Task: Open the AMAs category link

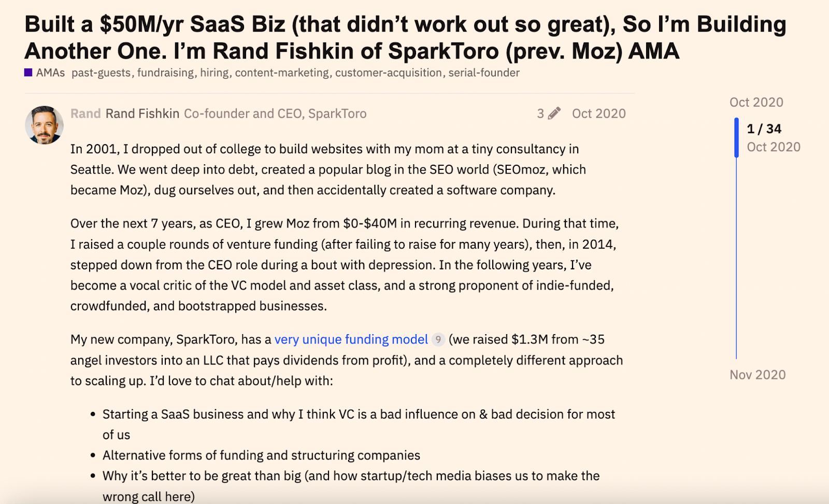Action: pos(50,73)
